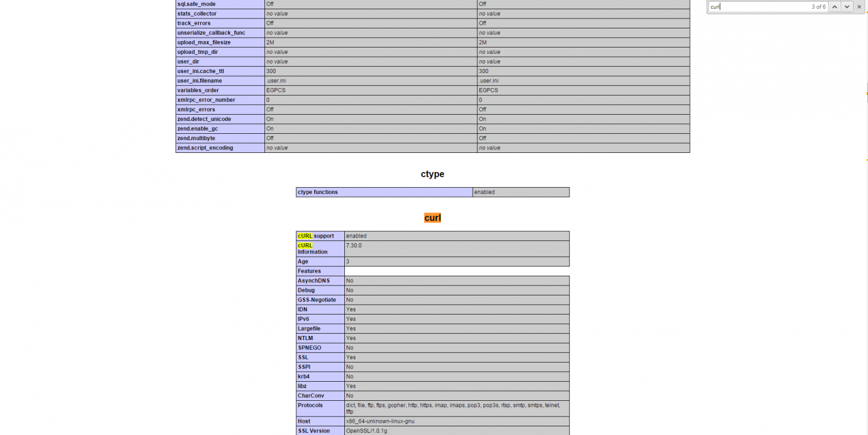868x435 pixels.
Task: Select the 'cURL Information' row label
Action: click(312, 248)
